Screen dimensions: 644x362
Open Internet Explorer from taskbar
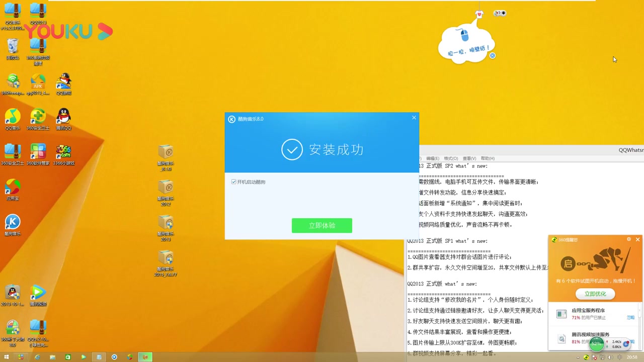[x=37, y=357]
